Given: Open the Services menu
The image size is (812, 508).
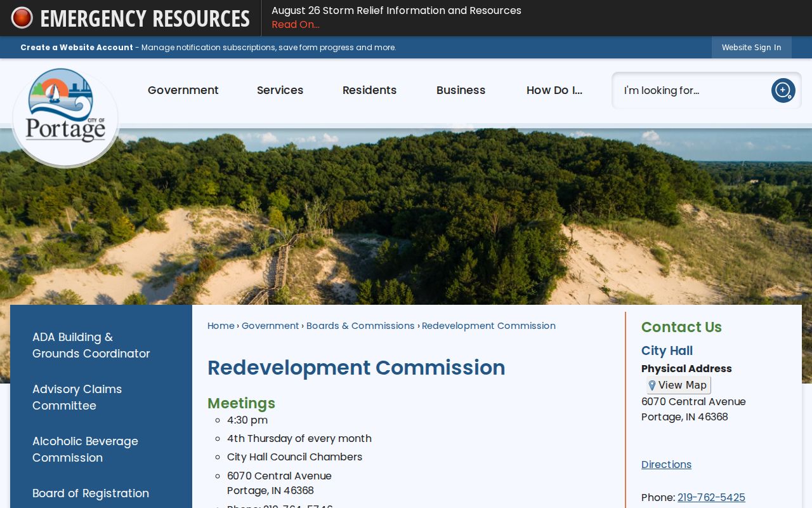Looking at the screenshot, I should coord(280,90).
